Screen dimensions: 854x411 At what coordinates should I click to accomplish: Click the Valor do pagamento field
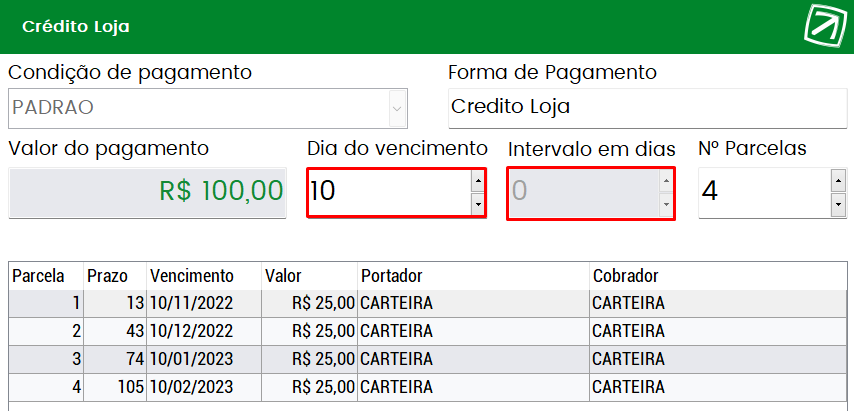[147, 193]
